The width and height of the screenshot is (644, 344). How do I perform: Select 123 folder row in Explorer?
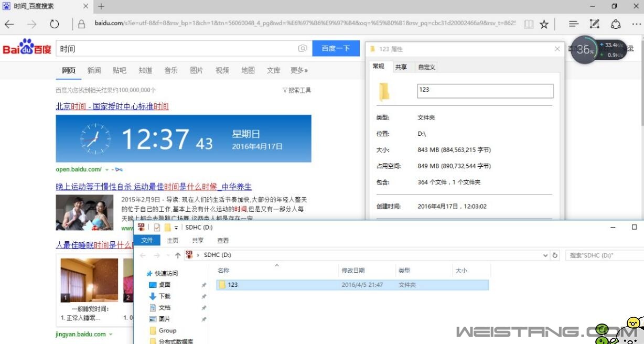[x=352, y=285]
